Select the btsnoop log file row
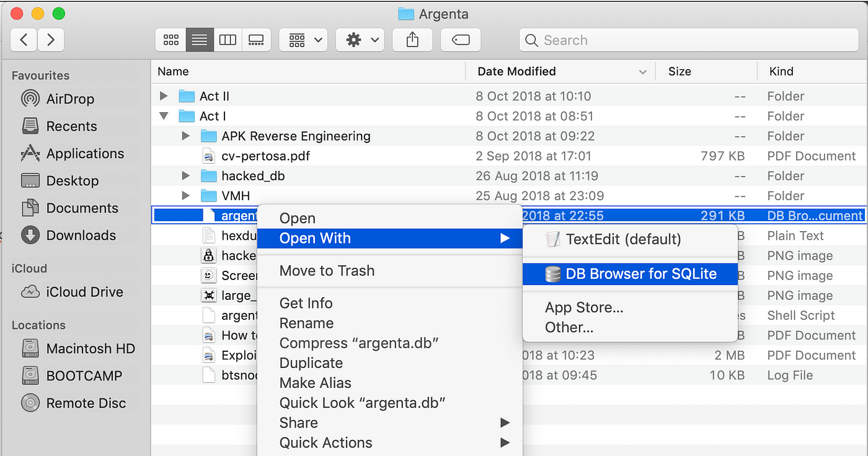Image resolution: width=868 pixels, height=456 pixels. [508, 375]
